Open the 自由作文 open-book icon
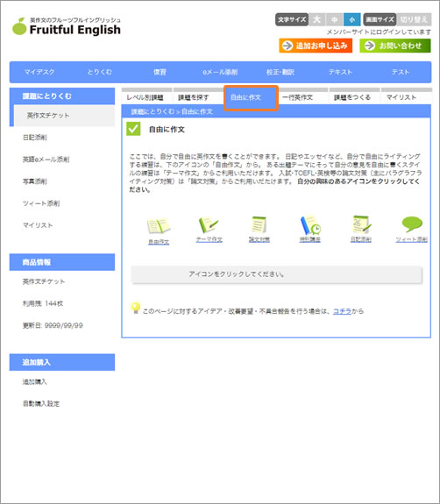Image resolution: width=440 pixels, height=504 pixels. (x=159, y=226)
